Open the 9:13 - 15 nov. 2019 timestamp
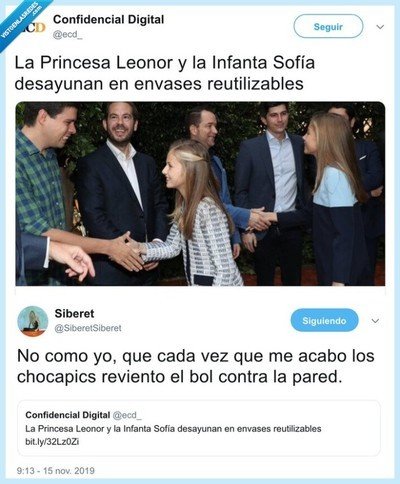400x484 pixels. coord(56,471)
